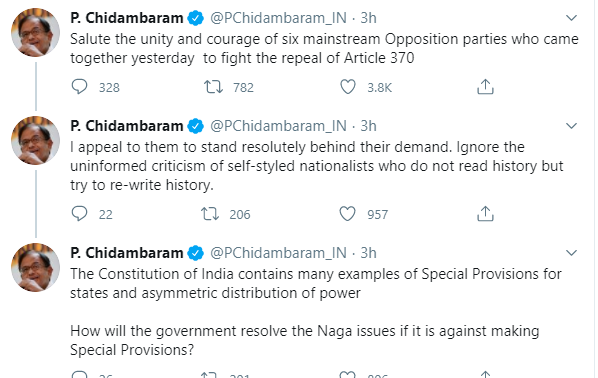598x378 pixels.
Task: Open the options chevron on the Constitution tweet
Action: pos(571,253)
